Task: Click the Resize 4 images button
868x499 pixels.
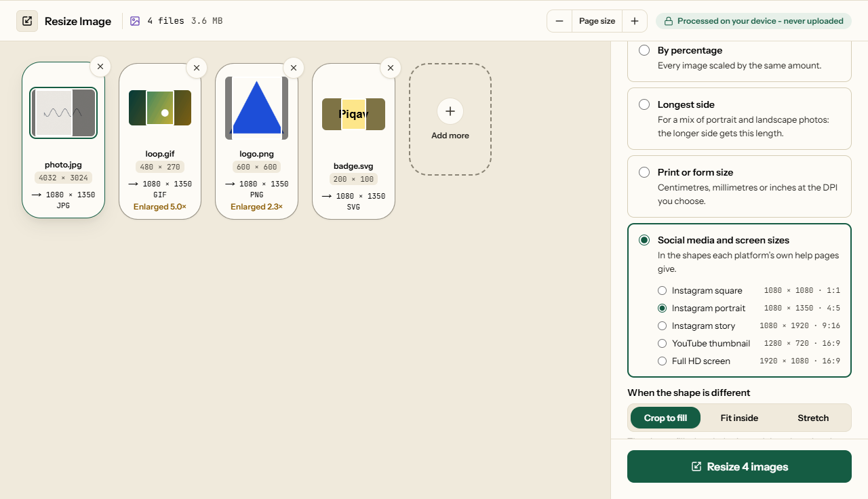Action: [739, 466]
